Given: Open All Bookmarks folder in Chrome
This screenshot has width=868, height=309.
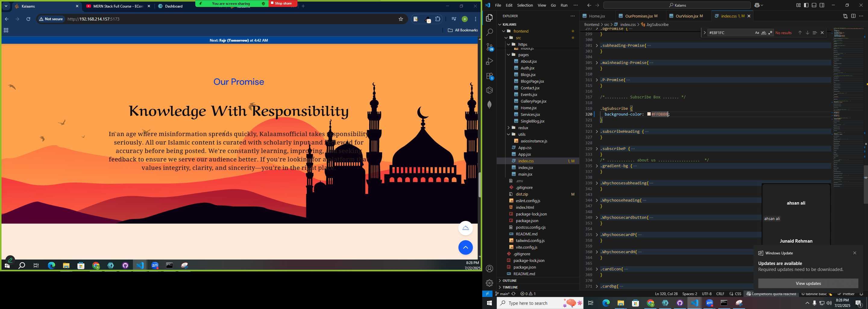Looking at the screenshot, I should point(463,30).
